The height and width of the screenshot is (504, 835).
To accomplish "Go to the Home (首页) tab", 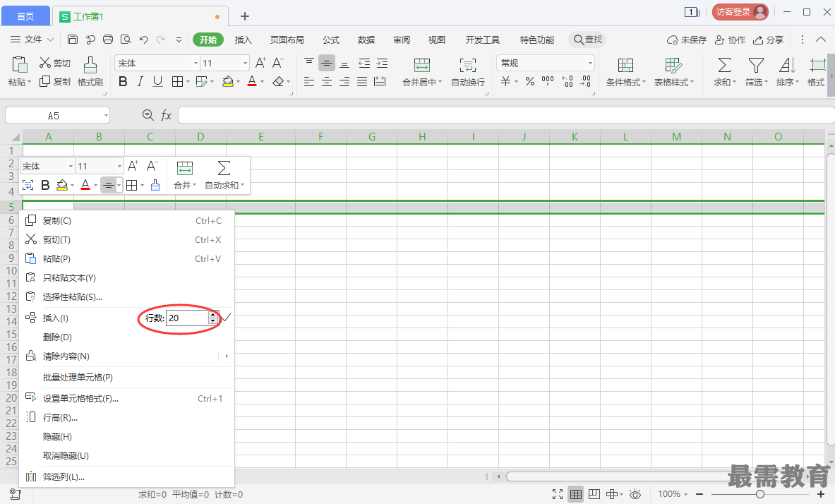I will [25, 16].
